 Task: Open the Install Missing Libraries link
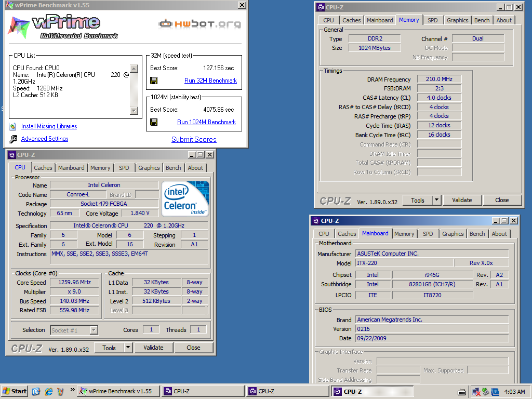49,126
